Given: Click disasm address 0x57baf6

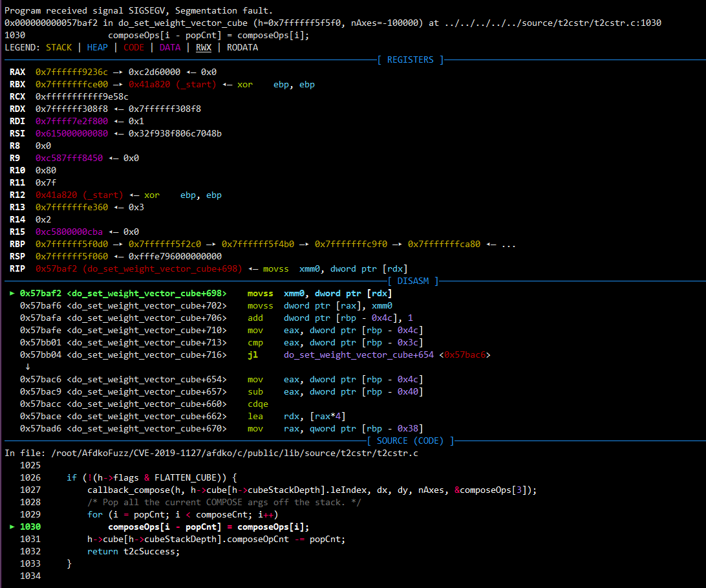Looking at the screenshot, I should point(41,305).
